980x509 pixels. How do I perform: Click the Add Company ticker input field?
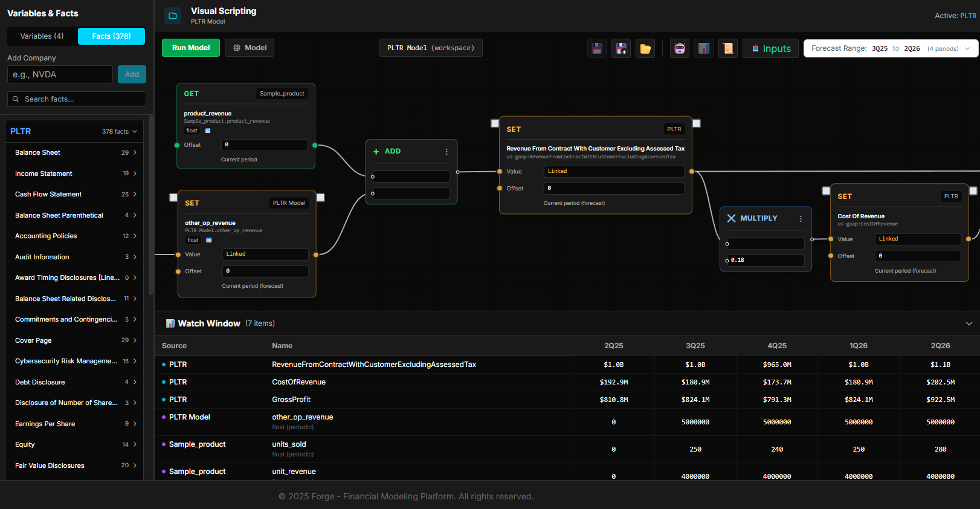(x=60, y=74)
